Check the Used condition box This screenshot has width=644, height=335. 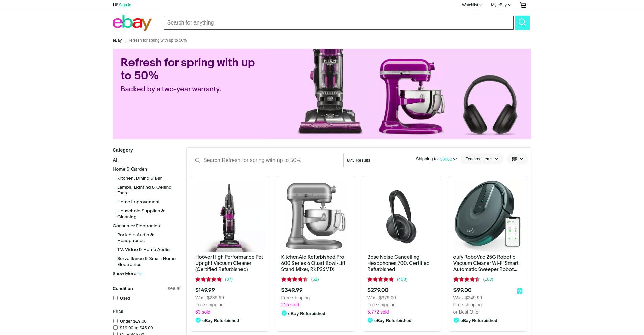115,298
